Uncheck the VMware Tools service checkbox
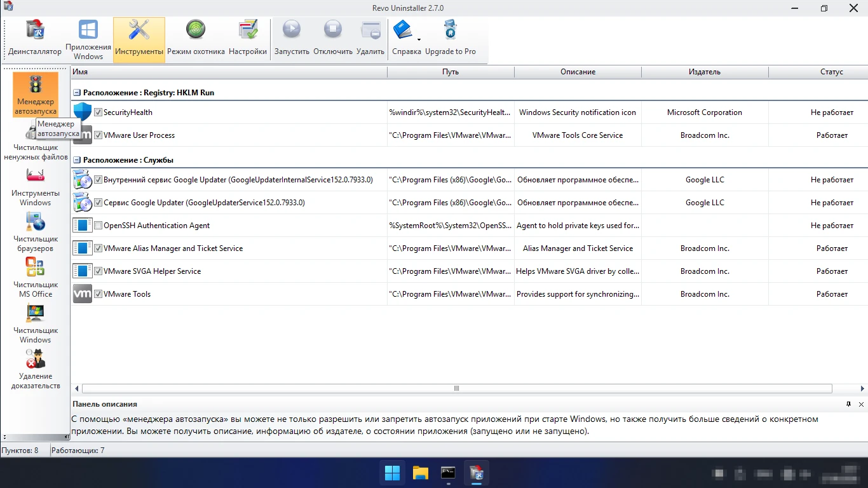 pyautogui.click(x=98, y=294)
